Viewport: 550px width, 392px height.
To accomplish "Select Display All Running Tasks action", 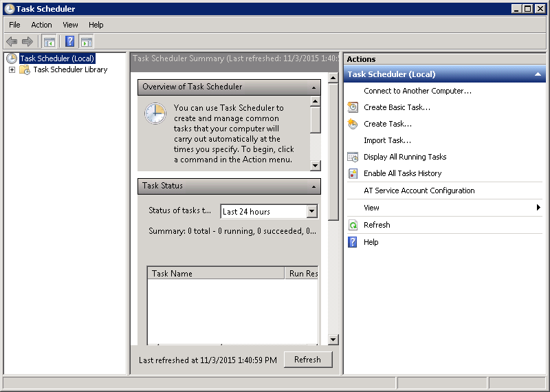I will pyautogui.click(x=405, y=157).
